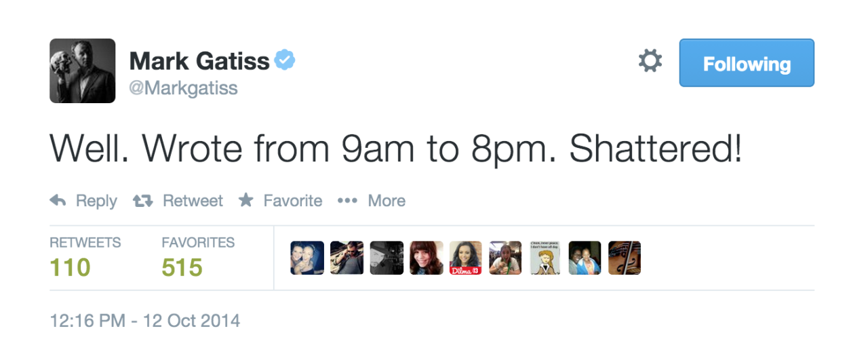Open the tweet timestamp 12 Oct 2014
The image size is (868, 348).
[145, 320]
